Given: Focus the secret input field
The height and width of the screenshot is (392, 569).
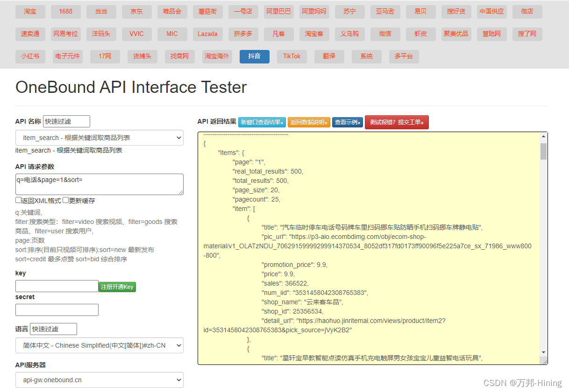Looking at the screenshot, I should [x=57, y=310].
